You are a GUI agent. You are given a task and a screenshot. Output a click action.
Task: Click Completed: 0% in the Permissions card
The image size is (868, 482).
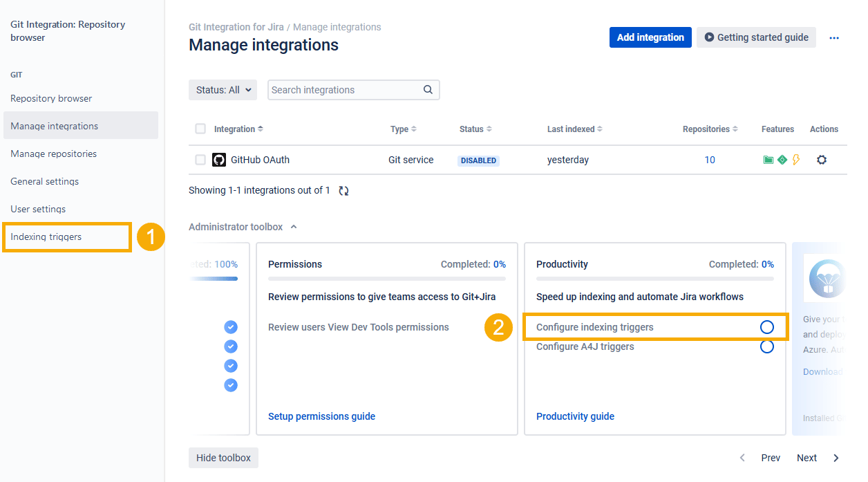tap(473, 264)
